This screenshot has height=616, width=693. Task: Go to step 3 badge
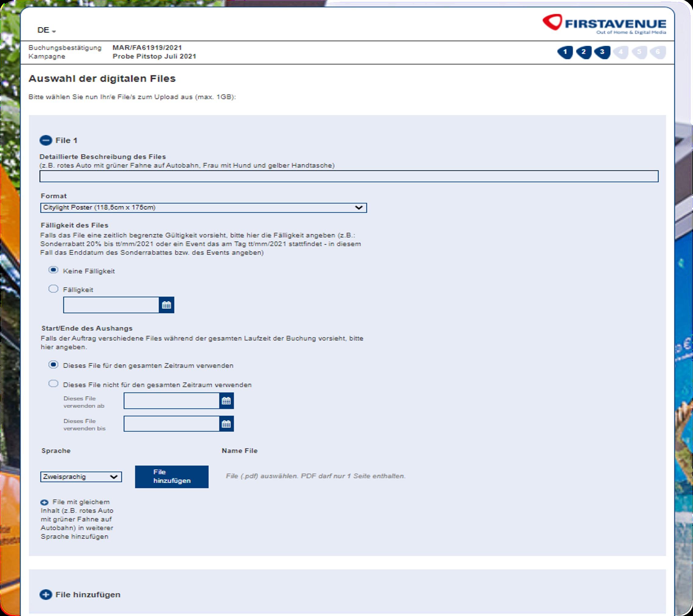(x=602, y=52)
